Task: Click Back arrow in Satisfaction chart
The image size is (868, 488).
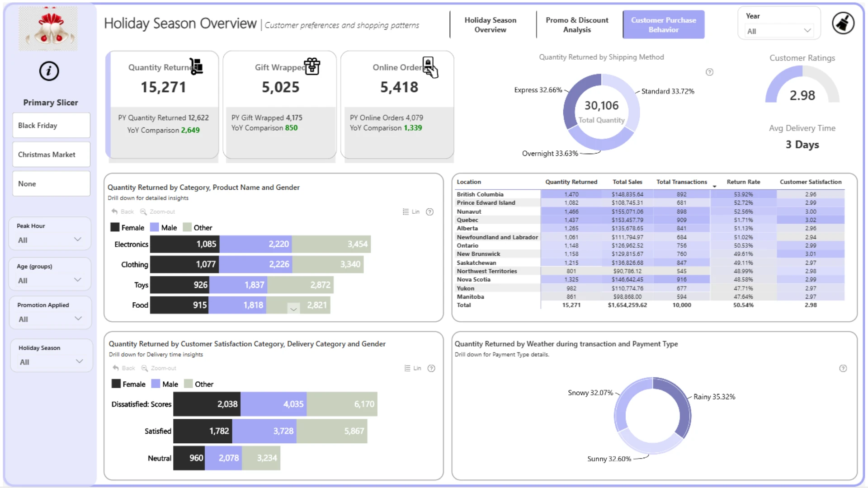Action: click(124, 368)
